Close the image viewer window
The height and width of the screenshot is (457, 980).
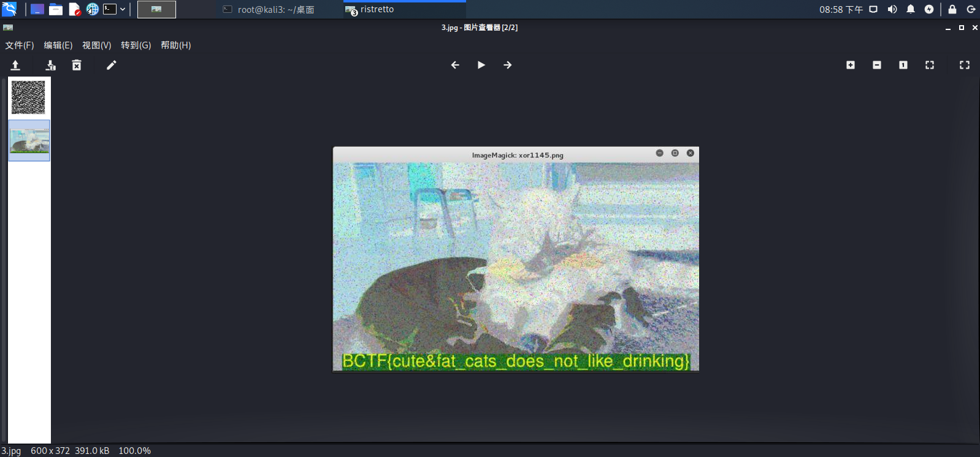coord(974,28)
